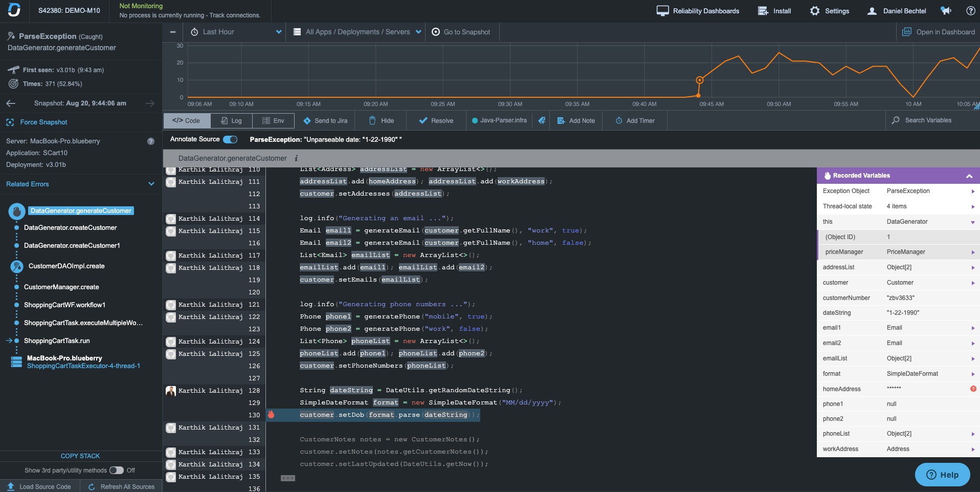Click the COPY STACK link

pyautogui.click(x=80, y=456)
